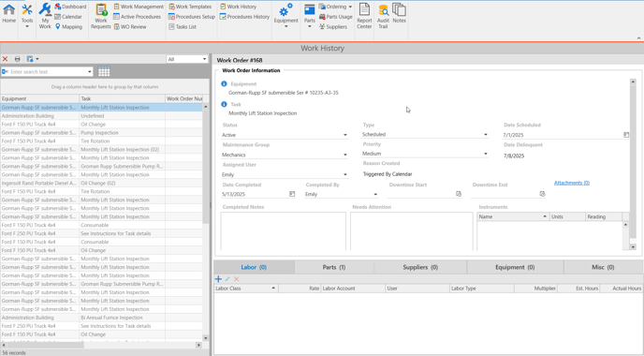This screenshot has height=356, width=644.
Task: Open the Downtime Start date picker
Action: point(459,194)
